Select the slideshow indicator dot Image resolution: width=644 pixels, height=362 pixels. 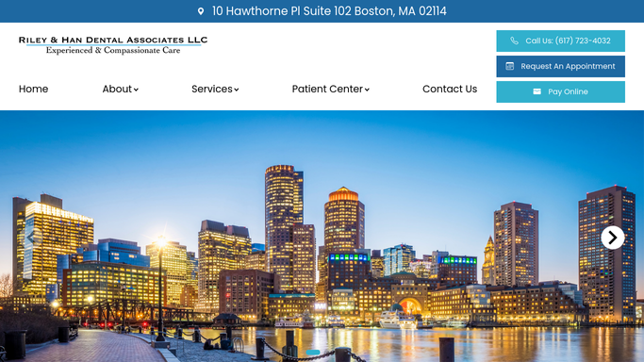tap(313, 353)
